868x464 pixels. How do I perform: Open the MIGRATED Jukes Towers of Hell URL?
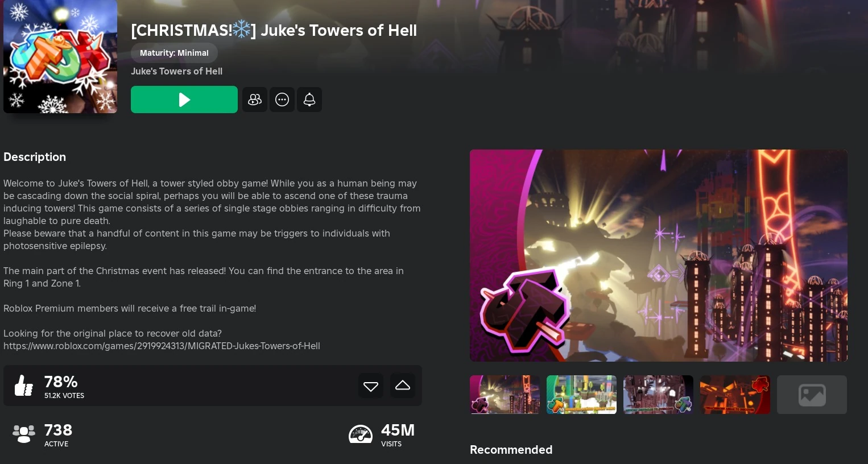pos(162,346)
